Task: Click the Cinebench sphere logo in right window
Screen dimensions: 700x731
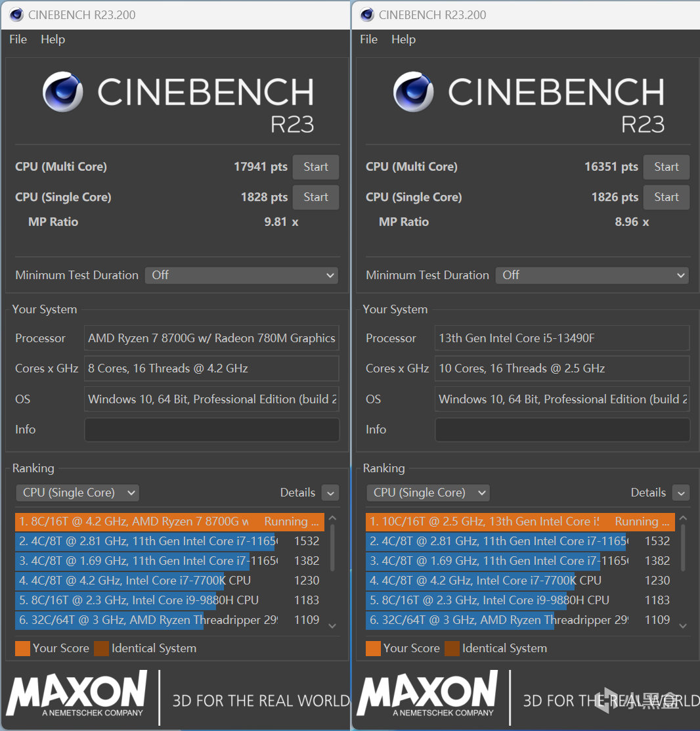Action: [x=414, y=92]
